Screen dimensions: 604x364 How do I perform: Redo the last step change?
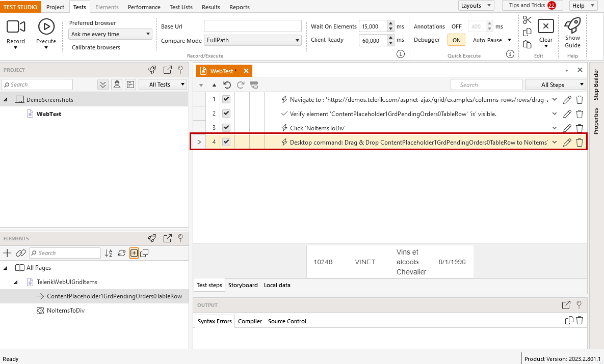241,85
